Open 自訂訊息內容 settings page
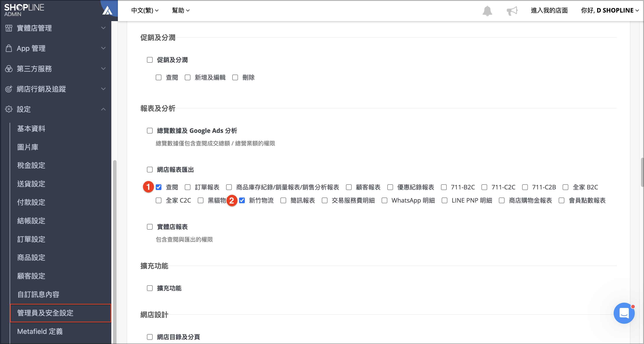The width and height of the screenshot is (644, 344). (38, 295)
